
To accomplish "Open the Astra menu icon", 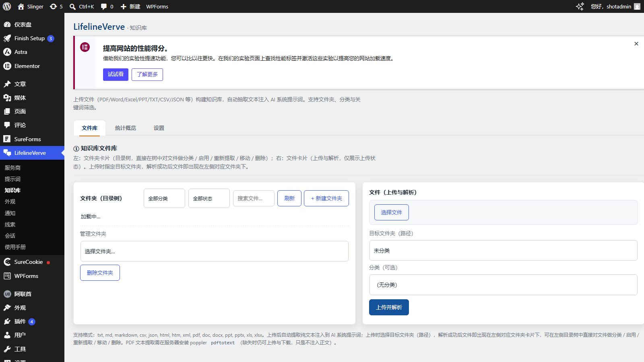I will point(7,52).
